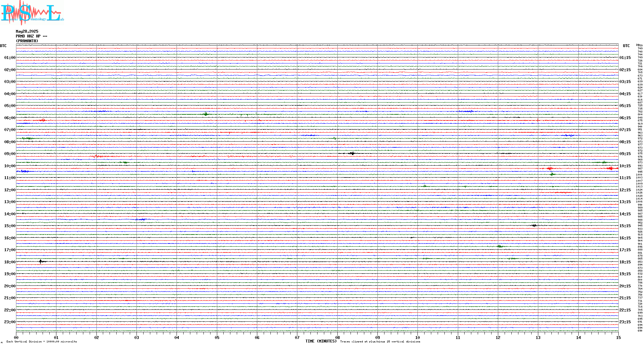Click the '21:00' hour label
Image resolution: width=644 pixels, height=346 pixels.
click(10, 298)
